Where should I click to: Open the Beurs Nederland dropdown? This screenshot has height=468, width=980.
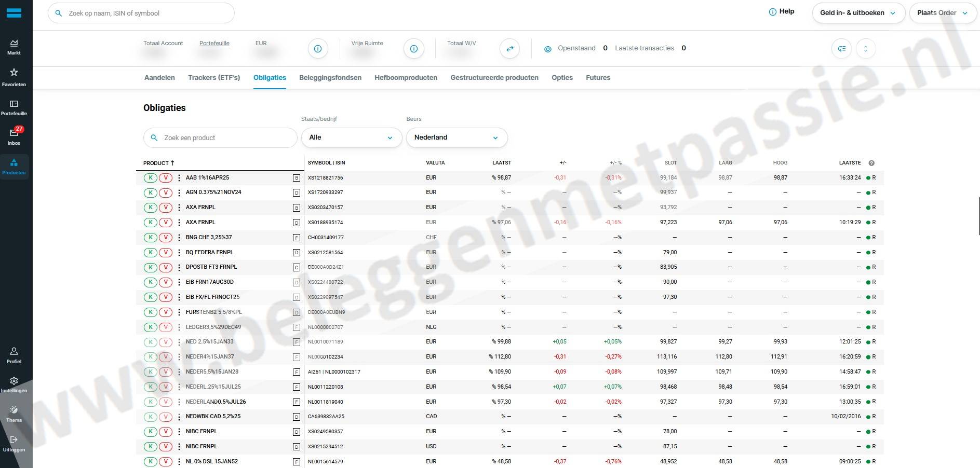pyautogui.click(x=457, y=137)
